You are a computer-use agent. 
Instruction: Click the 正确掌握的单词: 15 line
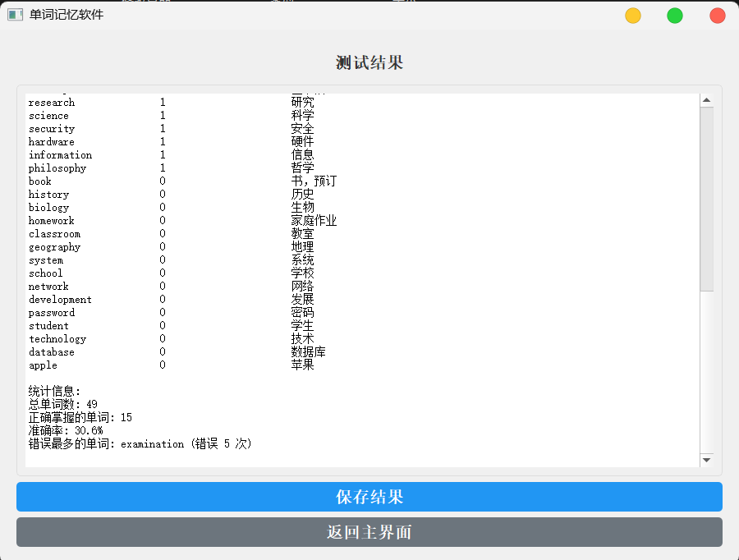pyautogui.click(x=80, y=418)
